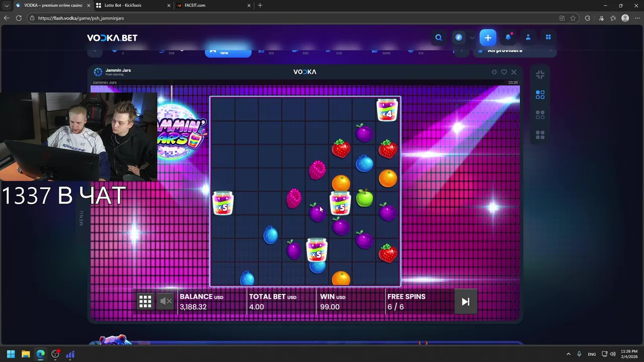Open the browser extensions icon
Viewport: 644px width, 362px height.
click(588, 18)
